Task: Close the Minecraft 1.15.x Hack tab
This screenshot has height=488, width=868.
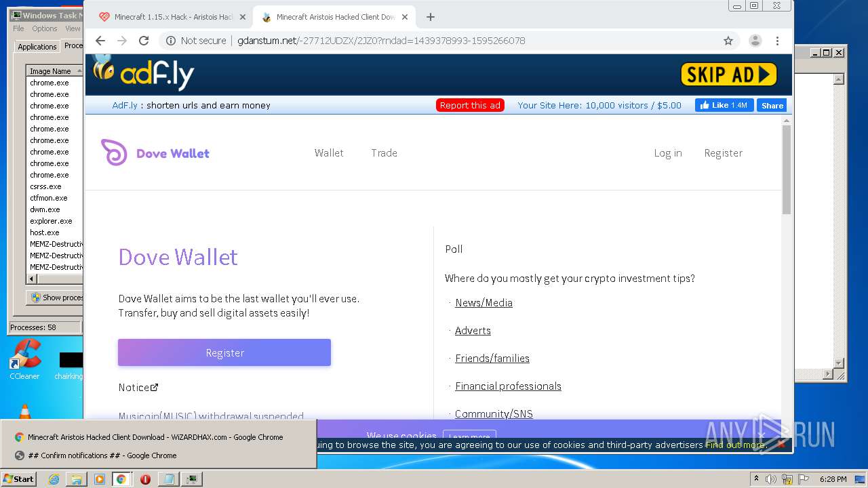Action: tap(242, 17)
